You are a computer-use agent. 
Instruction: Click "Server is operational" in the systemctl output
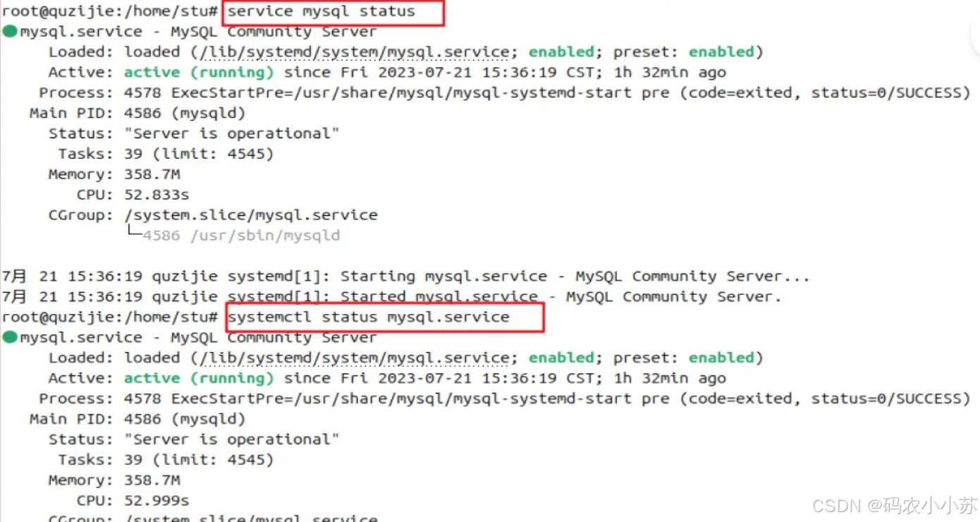click(x=232, y=440)
